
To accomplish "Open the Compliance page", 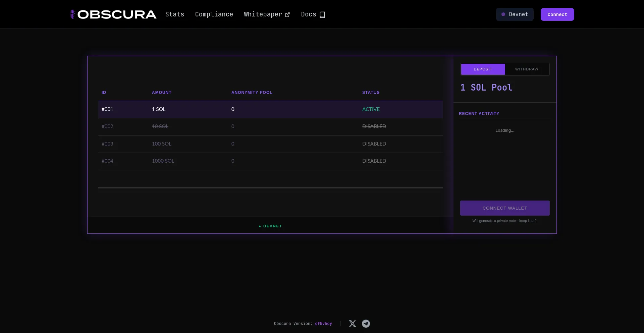I will (214, 14).
